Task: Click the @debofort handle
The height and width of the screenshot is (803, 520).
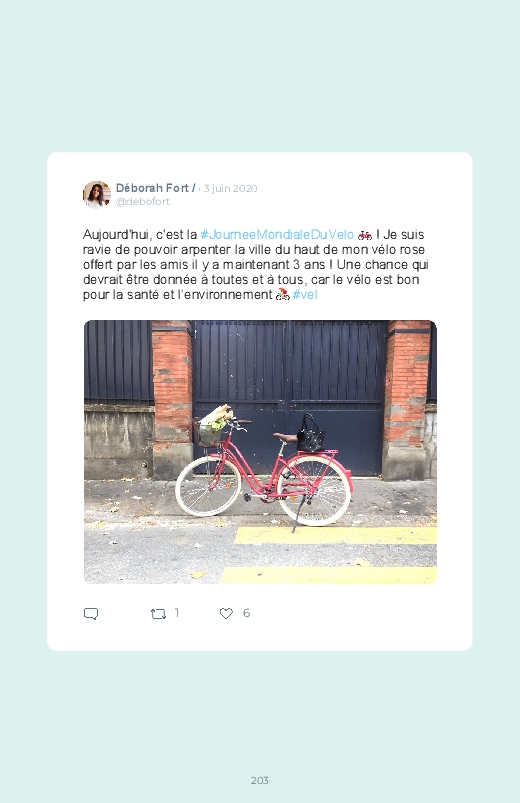Action: pyautogui.click(x=142, y=201)
